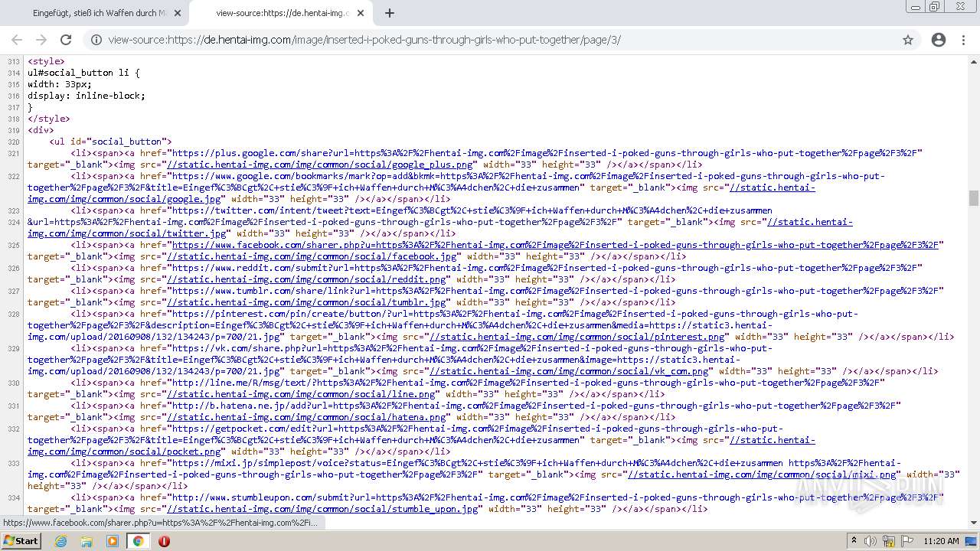Click line number 313
This screenshot has height=551, width=980.
click(x=13, y=61)
